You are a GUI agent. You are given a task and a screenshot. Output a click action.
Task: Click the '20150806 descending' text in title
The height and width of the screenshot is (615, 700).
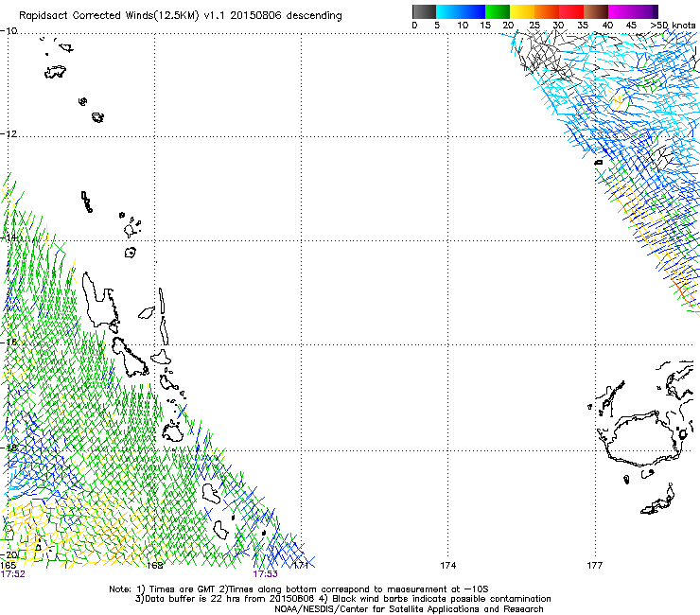287,15
